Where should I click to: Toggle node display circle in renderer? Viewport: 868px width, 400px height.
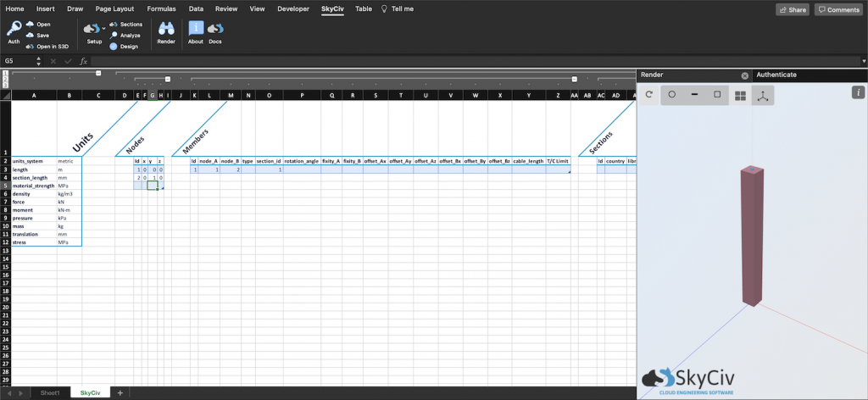671,95
